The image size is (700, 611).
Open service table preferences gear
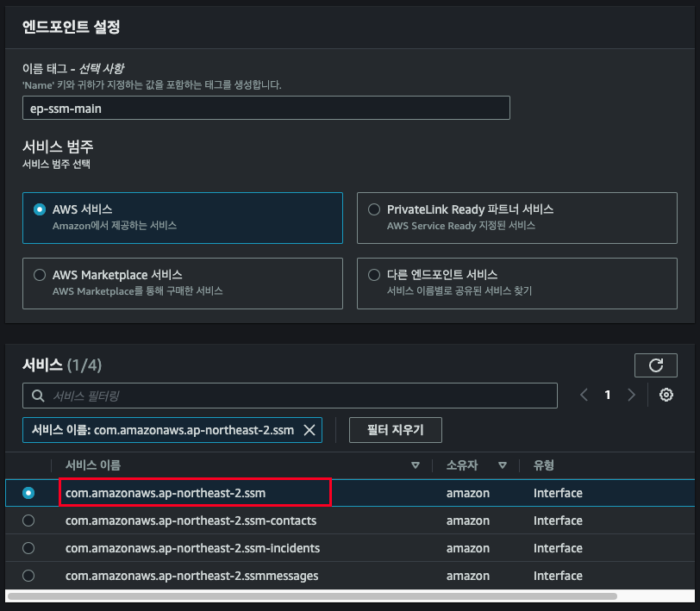point(666,395)
